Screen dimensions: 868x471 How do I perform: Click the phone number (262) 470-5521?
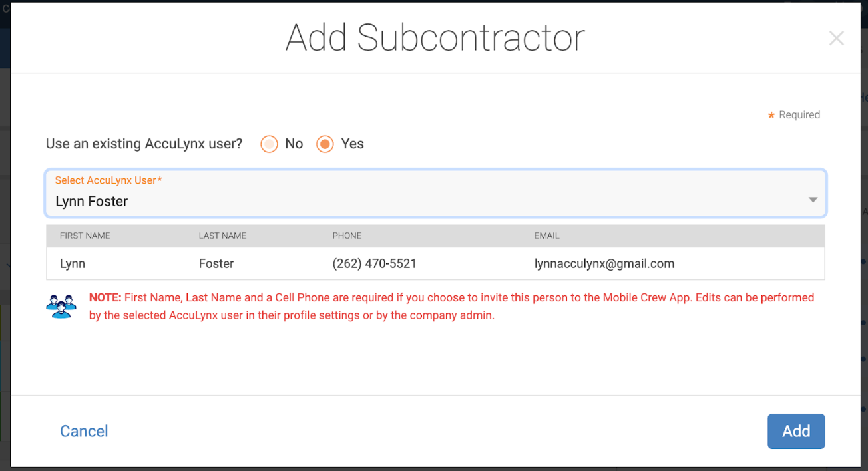click(375, 264)
